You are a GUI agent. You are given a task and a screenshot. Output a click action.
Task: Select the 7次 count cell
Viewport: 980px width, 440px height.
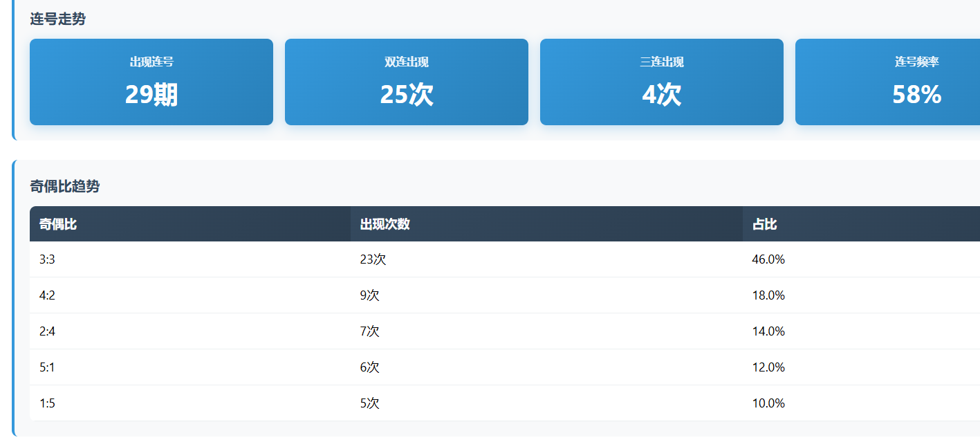click(x=370, y=331)
